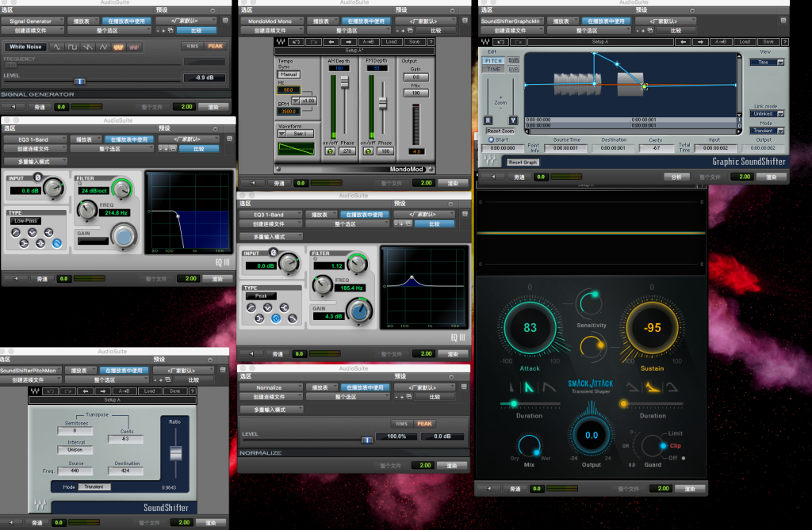
Task: Click the X zoom button in Graphic SoundShifter
Action: click(x=488, y=120)
